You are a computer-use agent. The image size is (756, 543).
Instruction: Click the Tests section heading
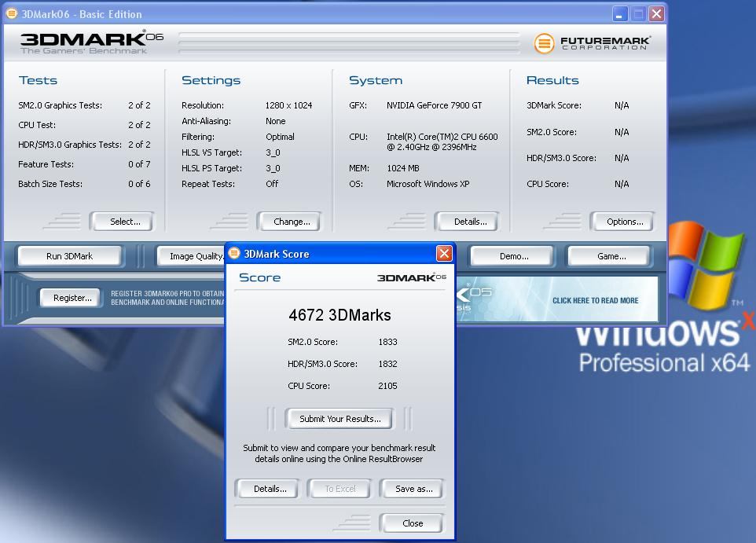[x=38, y=80]
